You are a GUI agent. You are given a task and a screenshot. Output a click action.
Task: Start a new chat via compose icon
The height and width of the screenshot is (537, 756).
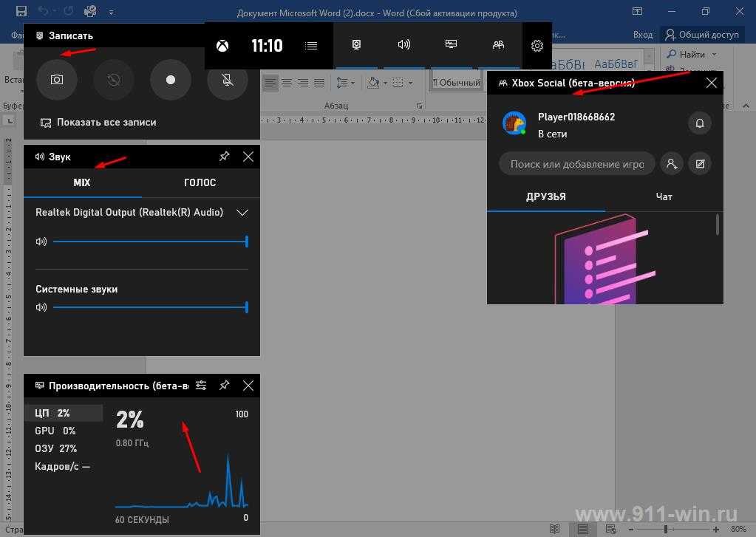699,164
